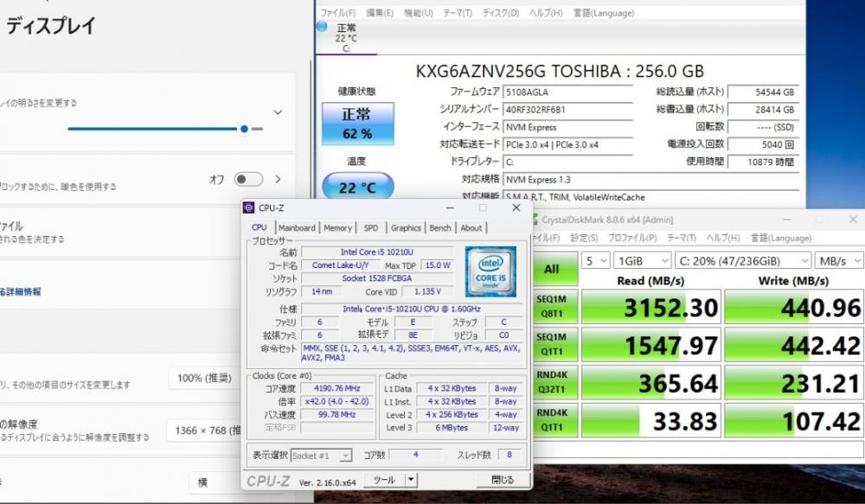Screen dimensions: 865x504
Task: Click the ツール button in CPU-Z
Action: point(389,480)
